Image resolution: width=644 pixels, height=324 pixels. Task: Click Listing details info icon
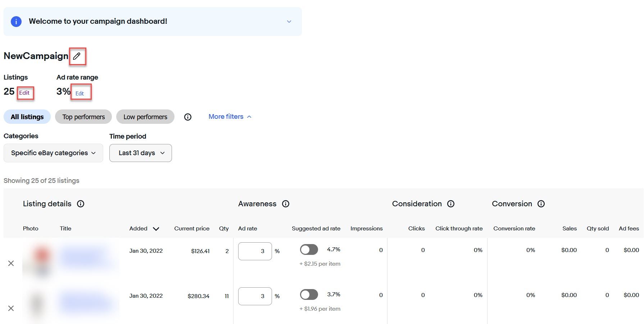[81, 204]
